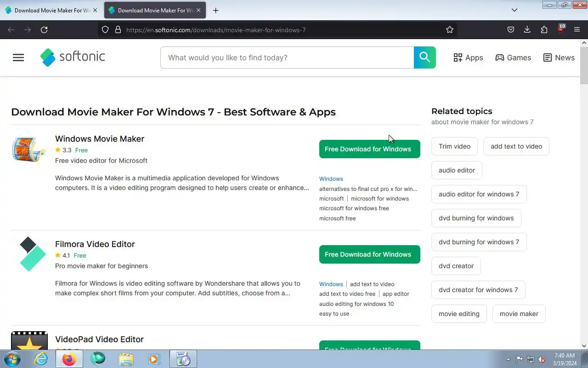The image size is (588, 368).
Task: Focus the 'What would you like to find today?' search box
Action: [287, 57]
